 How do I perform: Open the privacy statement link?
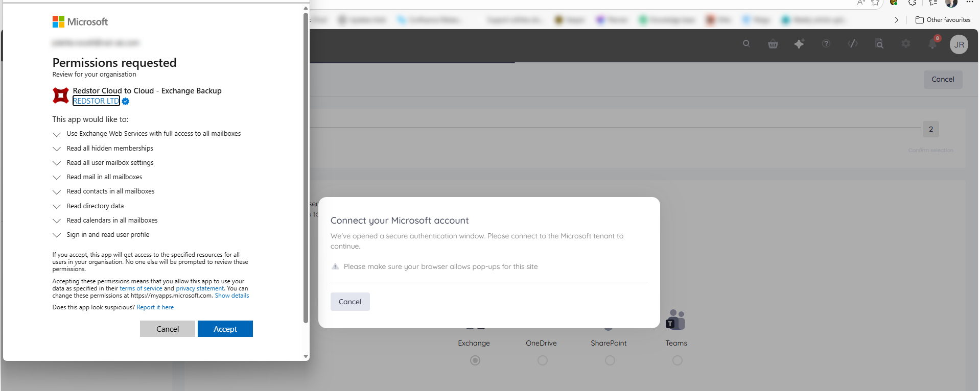200,288
